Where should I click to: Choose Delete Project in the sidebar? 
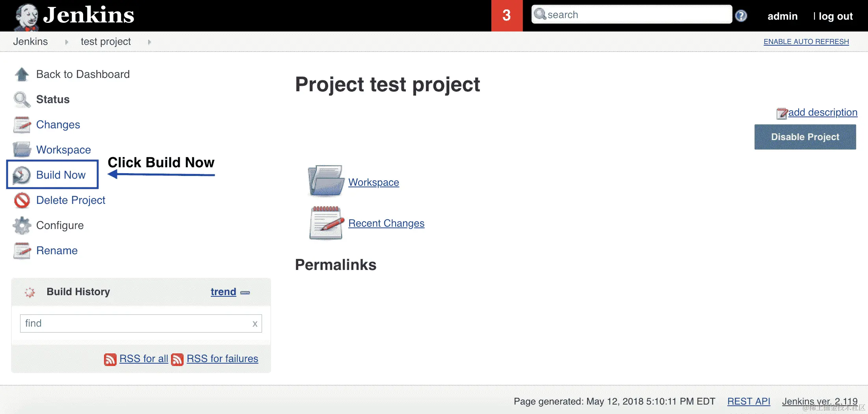tap(71, 200)
